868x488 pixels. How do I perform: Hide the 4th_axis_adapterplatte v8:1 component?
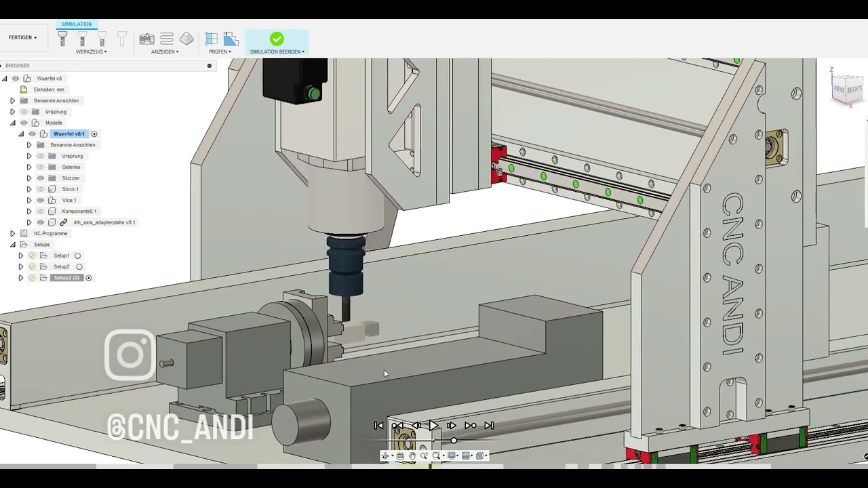point(41,222)
